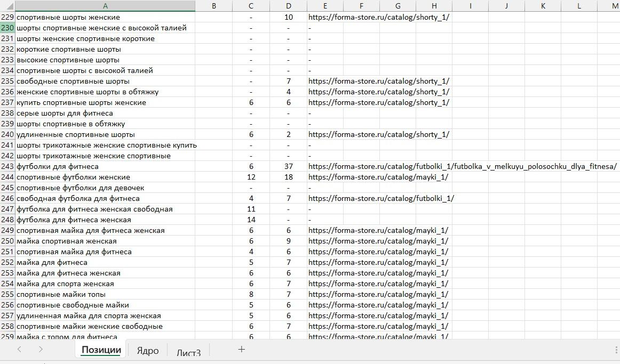The width and height of the screenshot is (620, 364).
Task: Select row 230 header
Action: [7, 28]
